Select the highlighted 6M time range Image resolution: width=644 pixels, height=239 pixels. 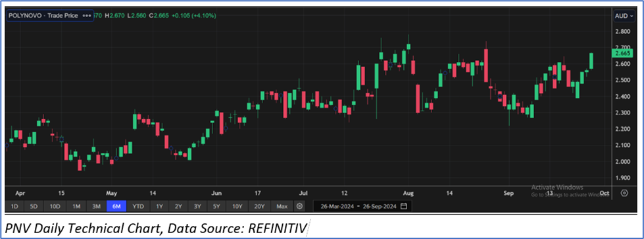click(116, 206)
